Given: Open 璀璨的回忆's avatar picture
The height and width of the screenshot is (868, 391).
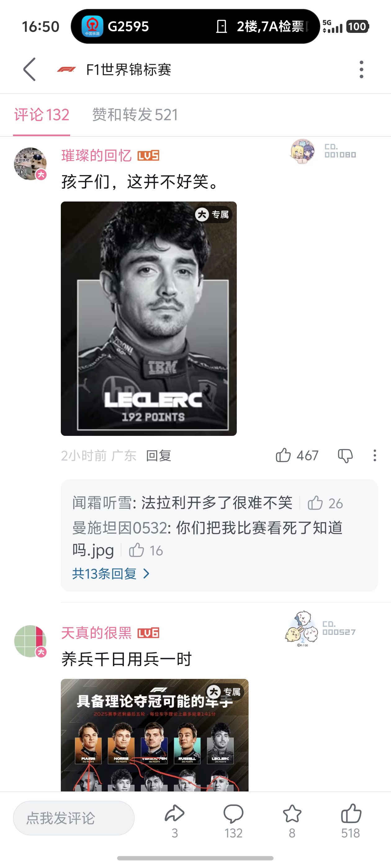Looking at the screenshot, I should point(30,164).
